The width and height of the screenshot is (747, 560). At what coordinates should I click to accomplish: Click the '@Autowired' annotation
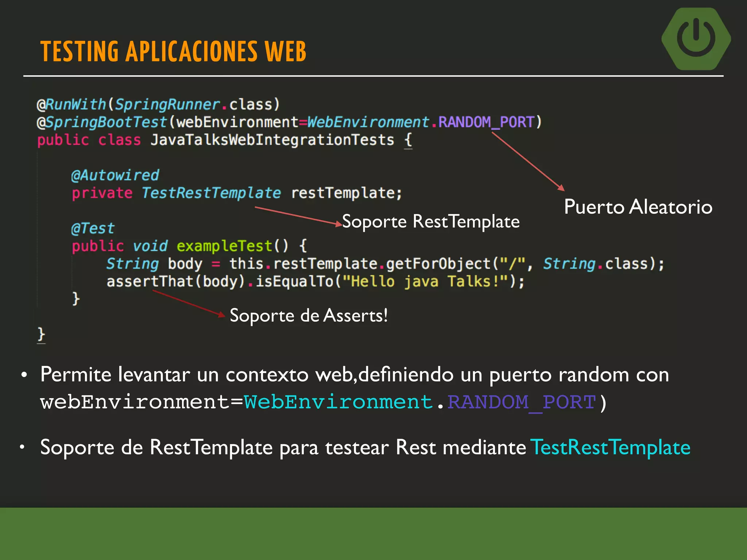click(115, 175)
